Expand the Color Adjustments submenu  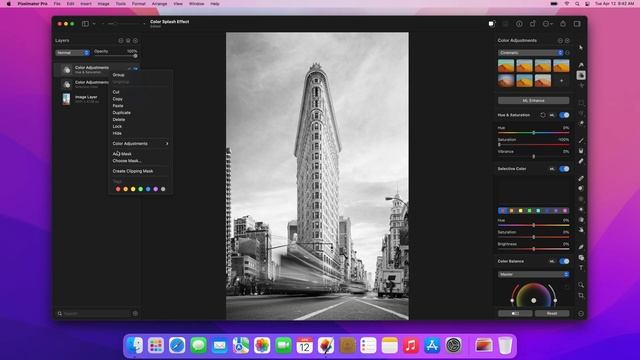coord(140,144)
